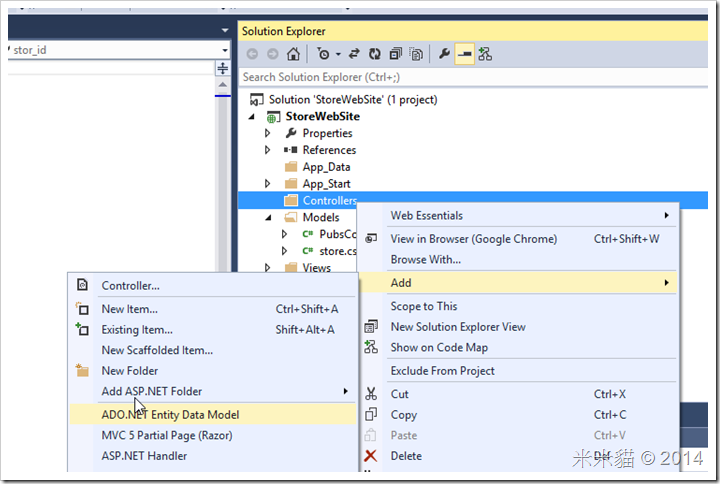720x484 pixels.
Task: Click the scissors Cut icon
Action: [x=371, y=394]
